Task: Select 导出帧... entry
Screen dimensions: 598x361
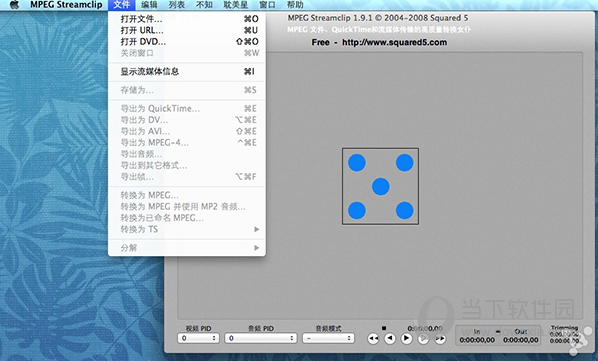Action: 187,176
